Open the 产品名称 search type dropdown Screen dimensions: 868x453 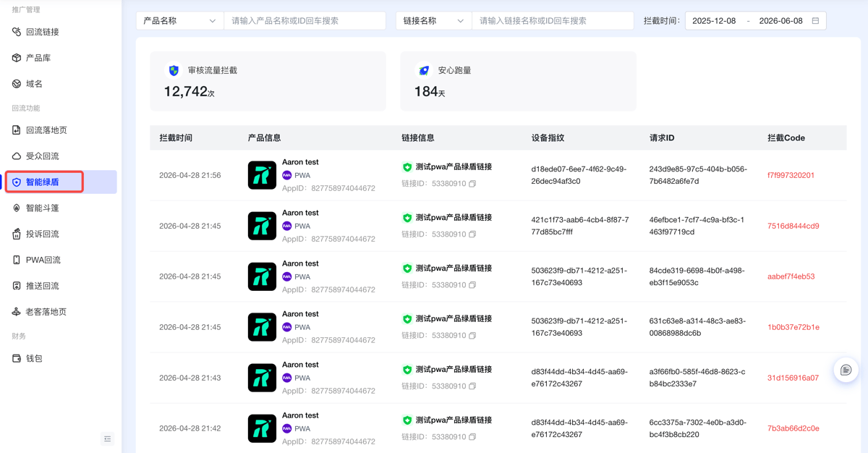tap(180, 21)
